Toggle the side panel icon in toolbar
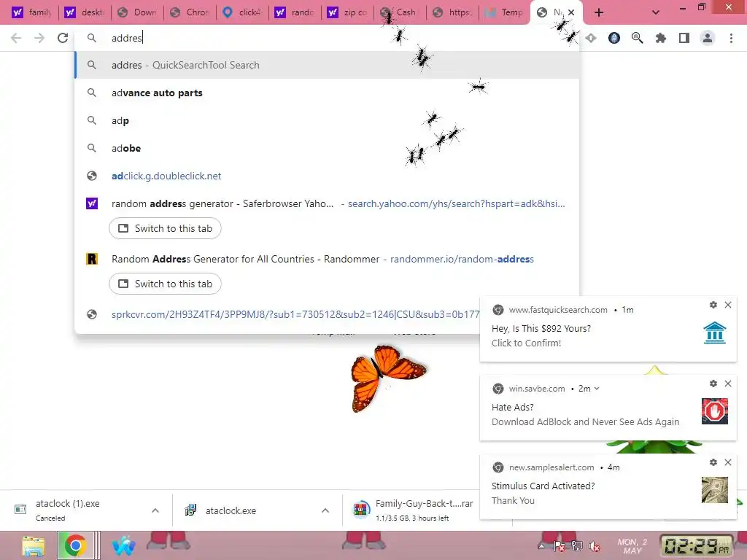Screen dimensions: 747x560 684,38
